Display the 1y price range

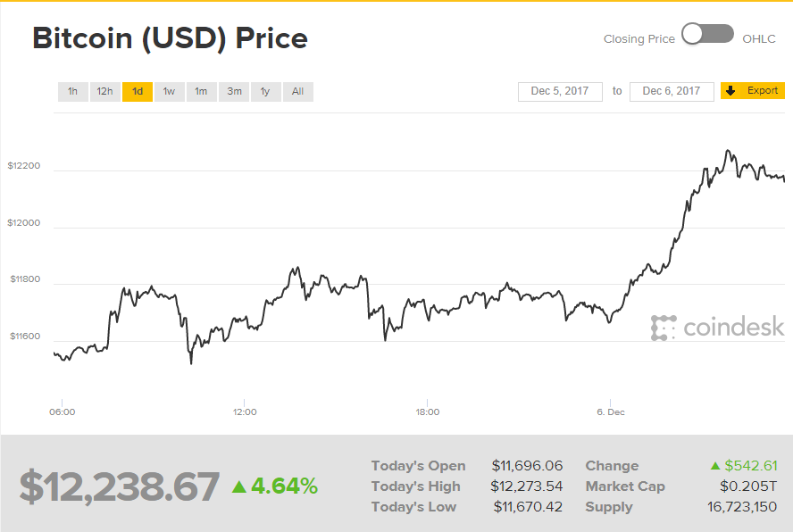point(265,91)
